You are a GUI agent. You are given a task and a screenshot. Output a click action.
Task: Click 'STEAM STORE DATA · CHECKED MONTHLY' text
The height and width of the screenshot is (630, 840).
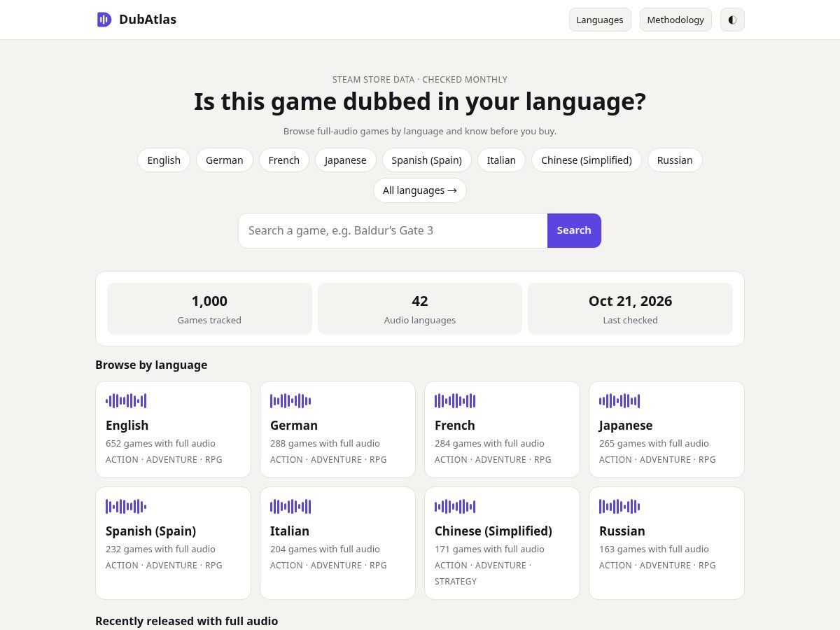[420, 80]
